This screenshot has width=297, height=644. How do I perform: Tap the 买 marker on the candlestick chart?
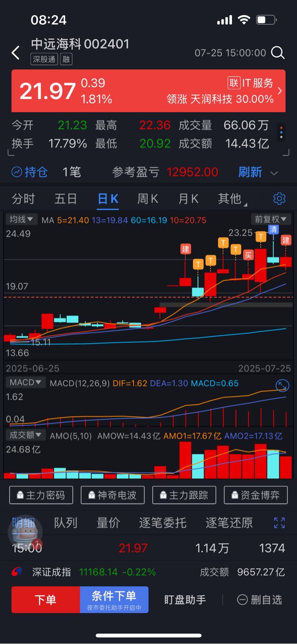click(248, 254)
